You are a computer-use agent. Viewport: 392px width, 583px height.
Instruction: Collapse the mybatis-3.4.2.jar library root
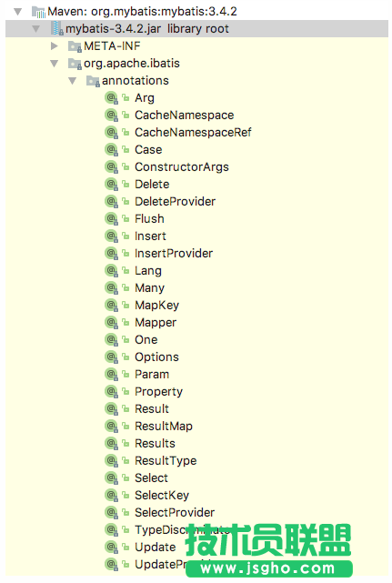(x=36, y=28)
